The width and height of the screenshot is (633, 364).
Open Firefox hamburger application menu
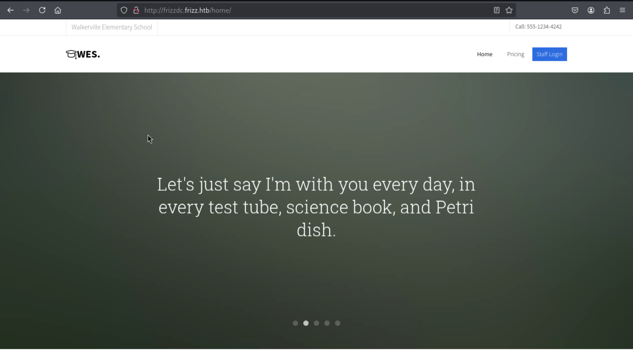(622, 10)
